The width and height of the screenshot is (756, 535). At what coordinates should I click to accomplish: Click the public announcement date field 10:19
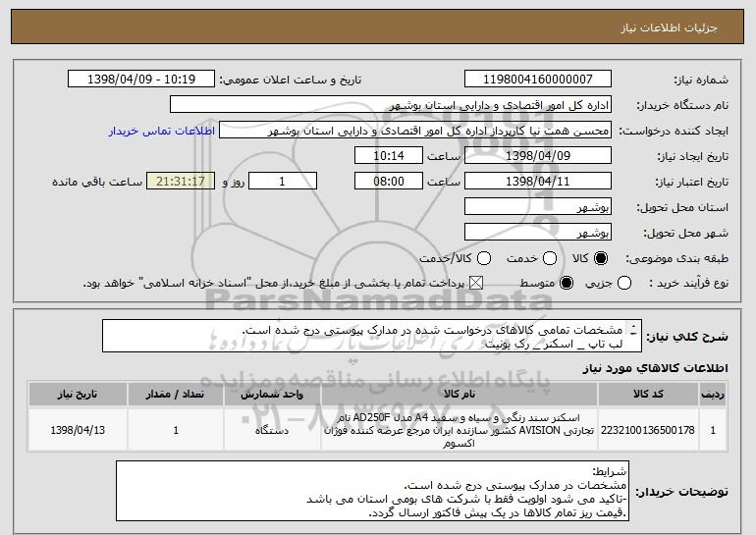[x=141, y=80]
